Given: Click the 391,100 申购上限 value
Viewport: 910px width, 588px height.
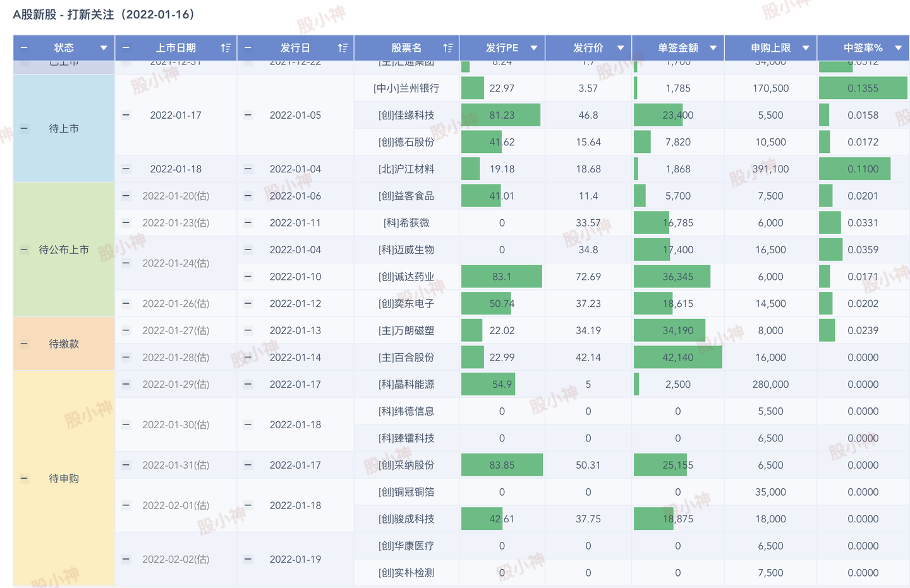Looking at the screenshot, I should point(770,169).
